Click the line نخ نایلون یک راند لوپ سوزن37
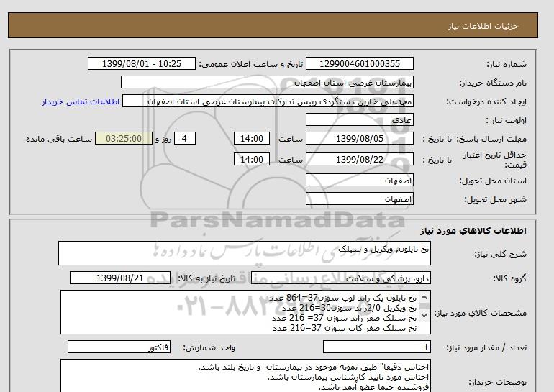 [342, 298]
